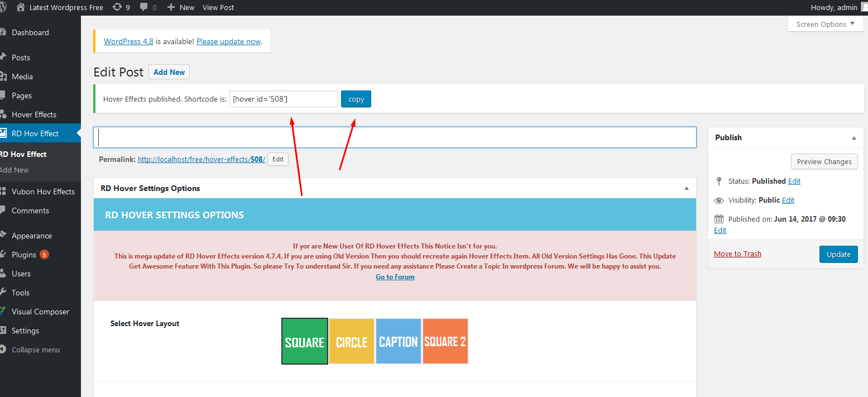Expand the Screen Options dropdown

(x=825, y=24)
